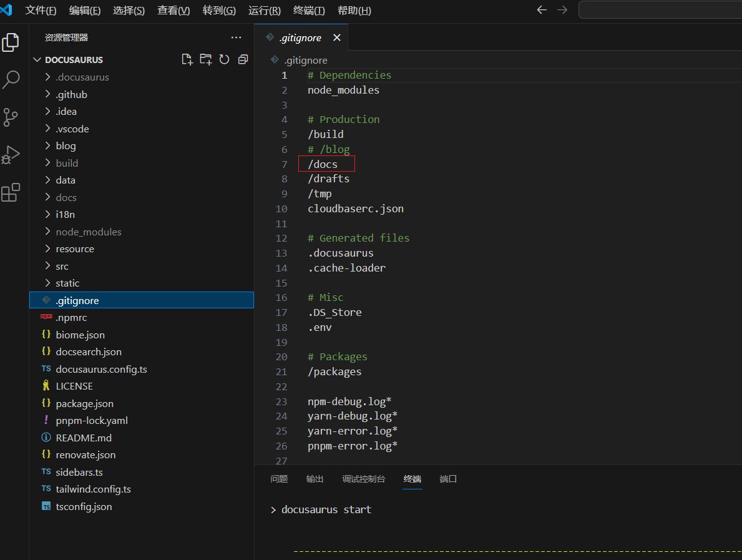
Task: Select the .gitignore editor tab
Action: point(301,37)
